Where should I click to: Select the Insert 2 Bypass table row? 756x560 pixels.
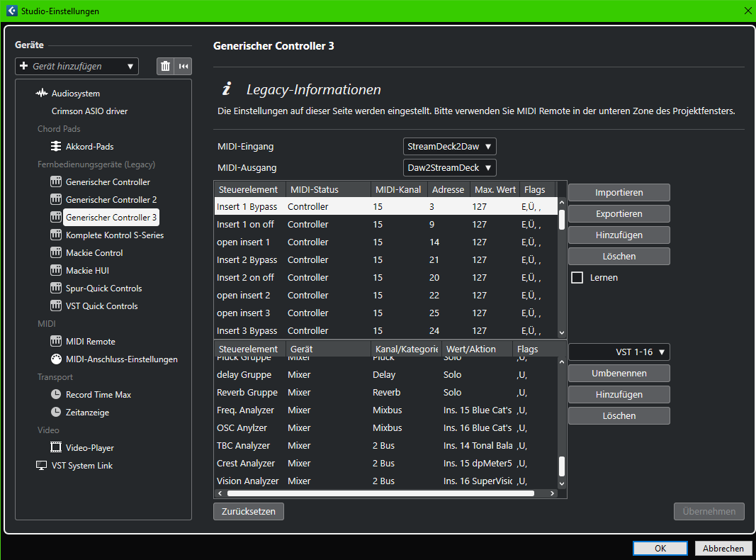tap(247, 260)
